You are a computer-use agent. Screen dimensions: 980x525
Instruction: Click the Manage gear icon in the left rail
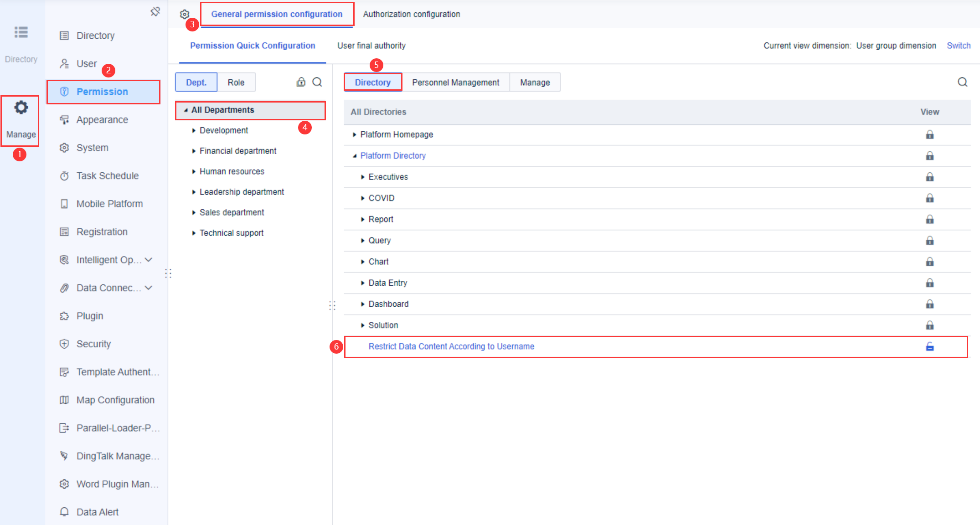(x=21, y=107)
